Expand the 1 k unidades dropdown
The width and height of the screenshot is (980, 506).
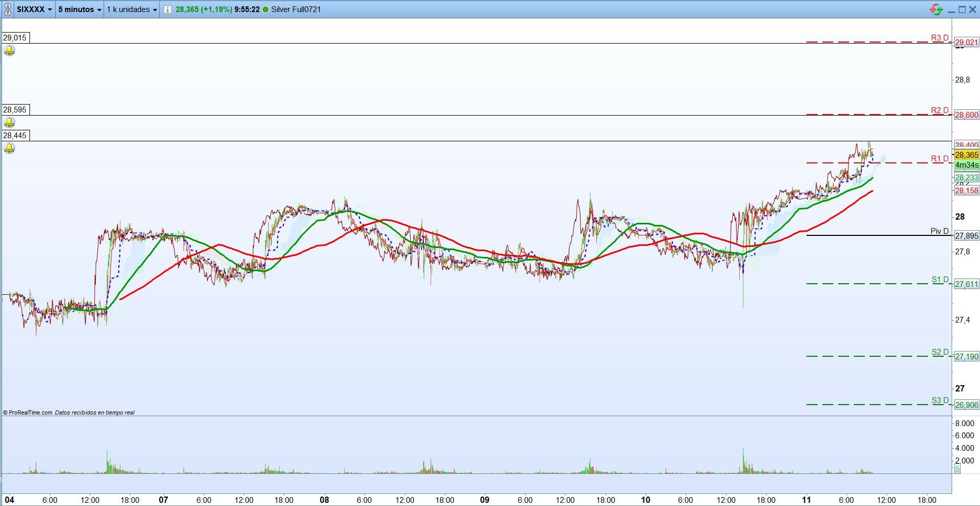[132, 9]
